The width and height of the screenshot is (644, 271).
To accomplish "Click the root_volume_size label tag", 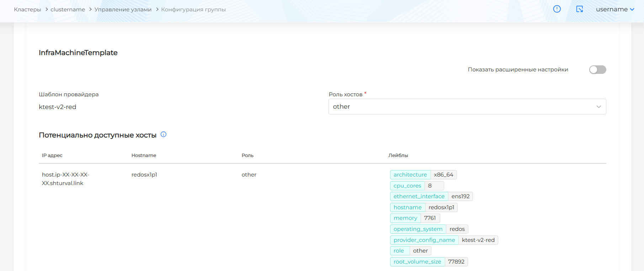I will tap(417, 262).
